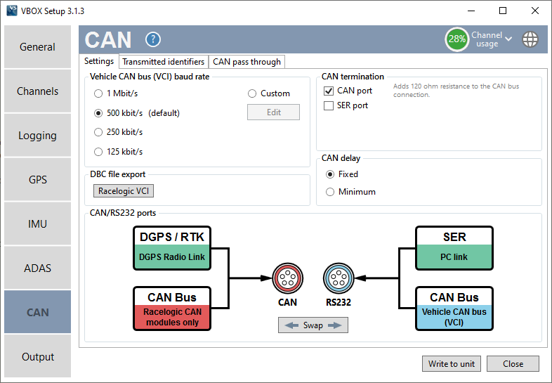The width and height of the screenshot is (552, 383).
Task: Go to the General section
Action: tap(37, 46)
